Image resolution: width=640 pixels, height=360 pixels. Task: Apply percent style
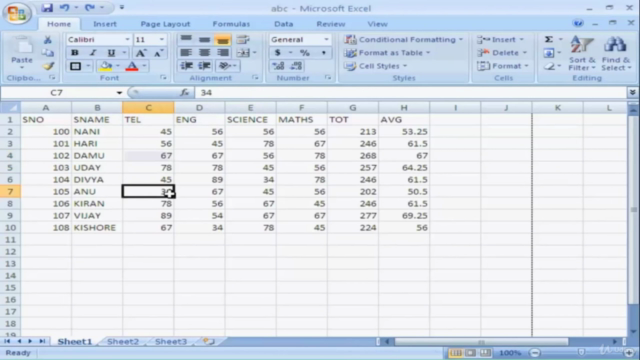pyautogui.click(x=304, y=53)
